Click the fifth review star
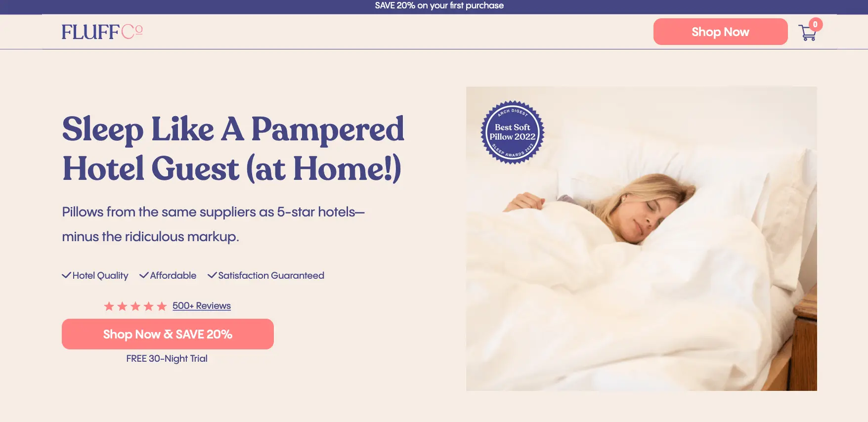The width and height of the screenshot is (868, 422). point(162,306)
